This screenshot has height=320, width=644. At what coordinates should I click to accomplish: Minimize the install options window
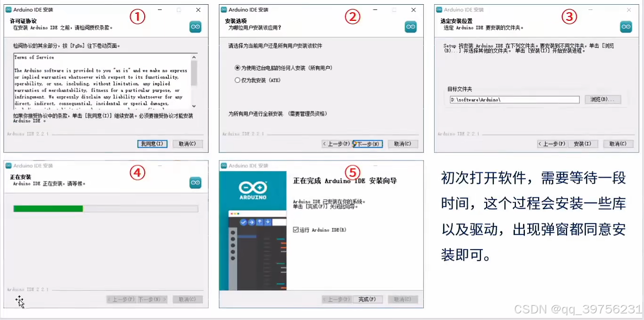376,10
